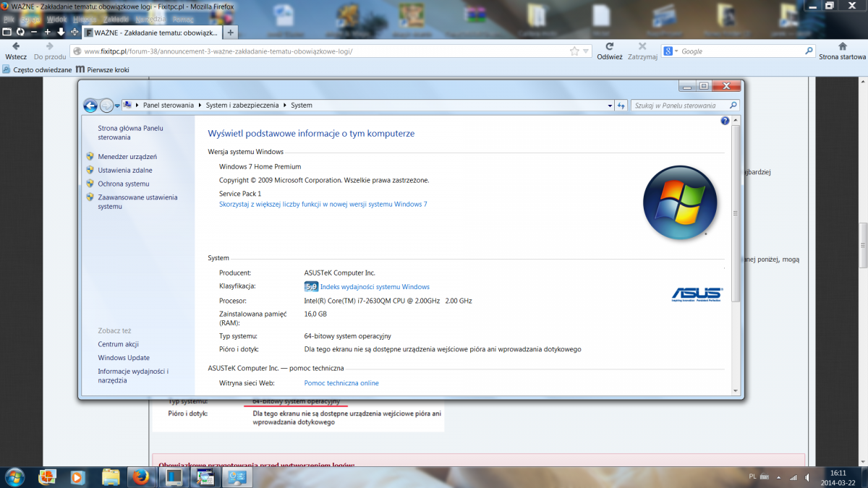Click the plus zoom icon in Firefox toolbar
Screen dimensions: 868x488
48,33
